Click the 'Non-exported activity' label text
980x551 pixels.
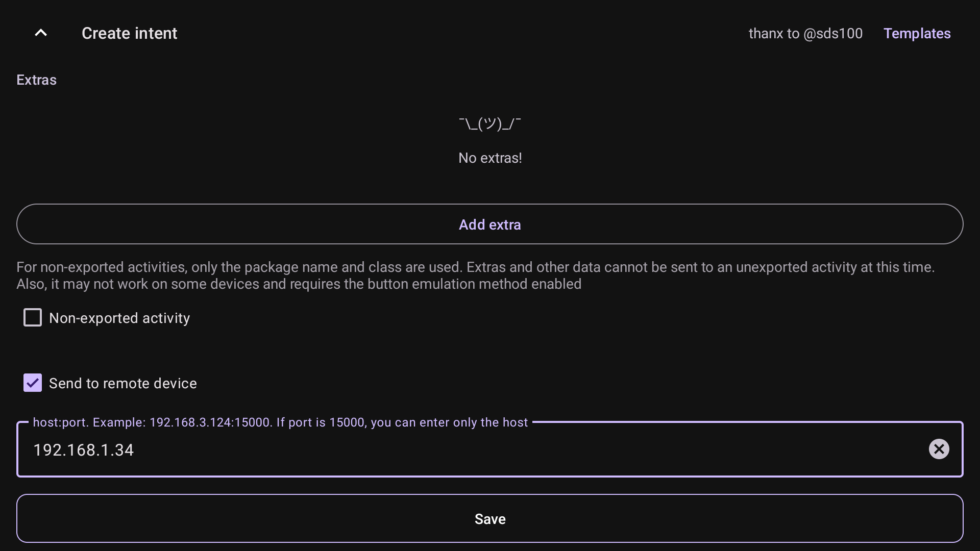click(x=119, y=318)
